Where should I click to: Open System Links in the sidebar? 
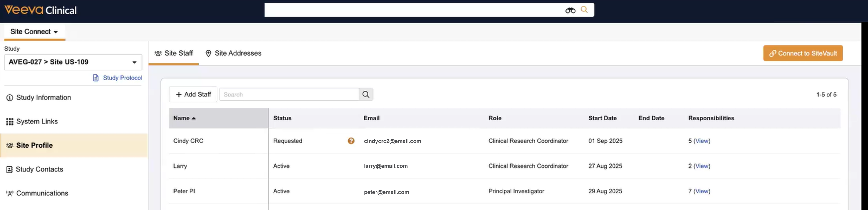pos(37,122)
